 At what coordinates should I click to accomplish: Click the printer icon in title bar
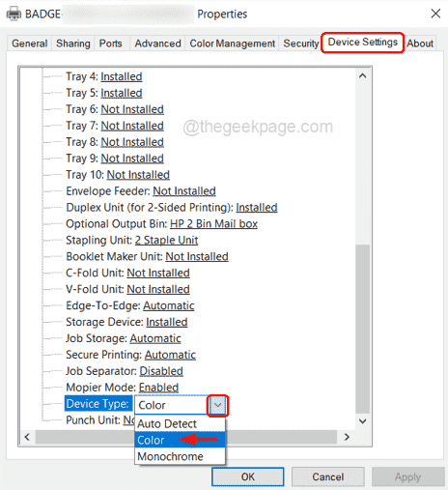pos(14,14)
